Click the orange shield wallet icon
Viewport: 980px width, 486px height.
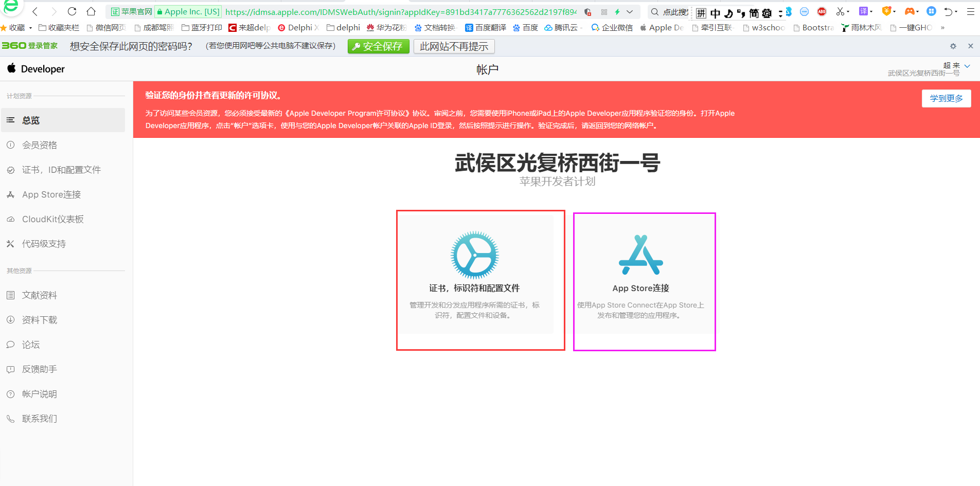(886, 11)
